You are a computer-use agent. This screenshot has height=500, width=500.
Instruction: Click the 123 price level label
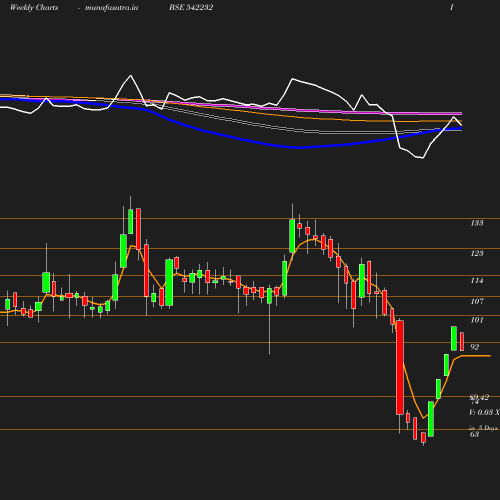(x=477, y=253)
